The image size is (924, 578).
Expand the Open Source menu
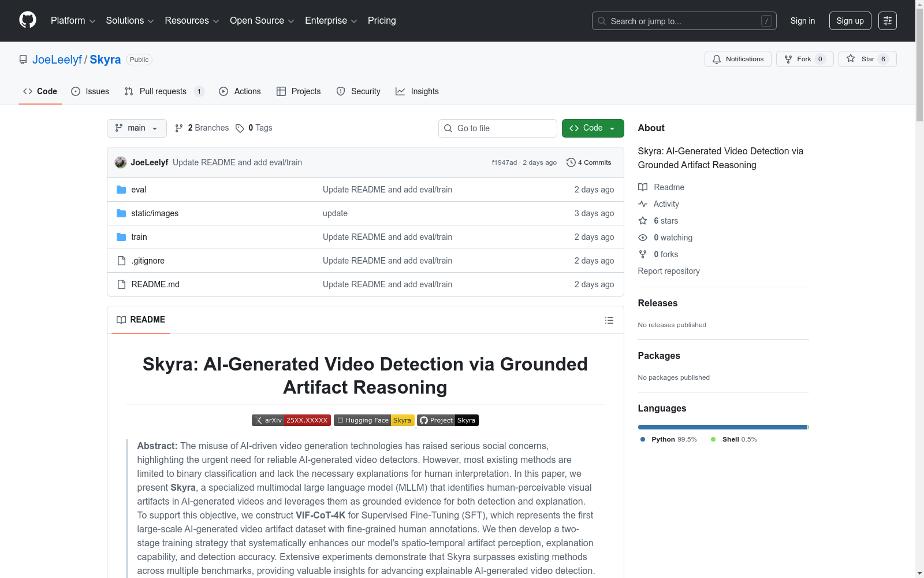click(262, 21)
